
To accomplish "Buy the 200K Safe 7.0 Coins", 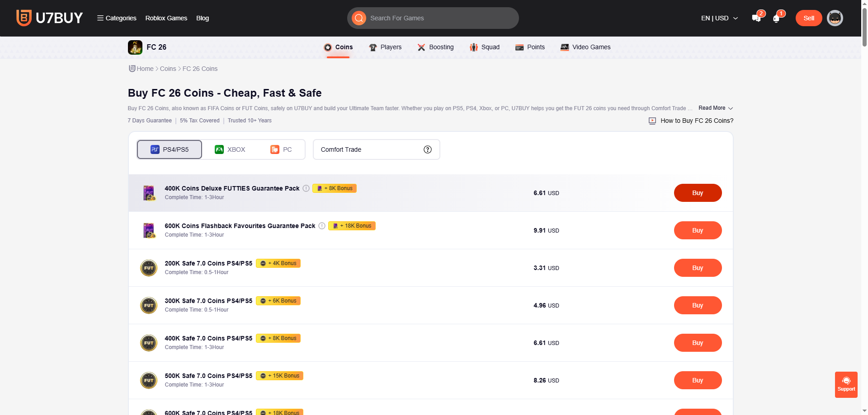I will pyautogui.click(x=698, y=268).
